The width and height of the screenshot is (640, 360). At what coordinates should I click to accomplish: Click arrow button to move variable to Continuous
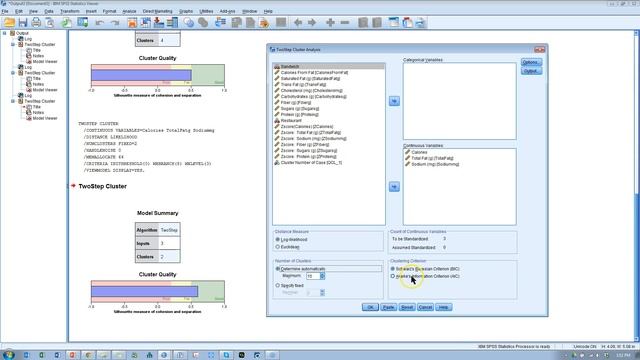(x=394, y=187)
